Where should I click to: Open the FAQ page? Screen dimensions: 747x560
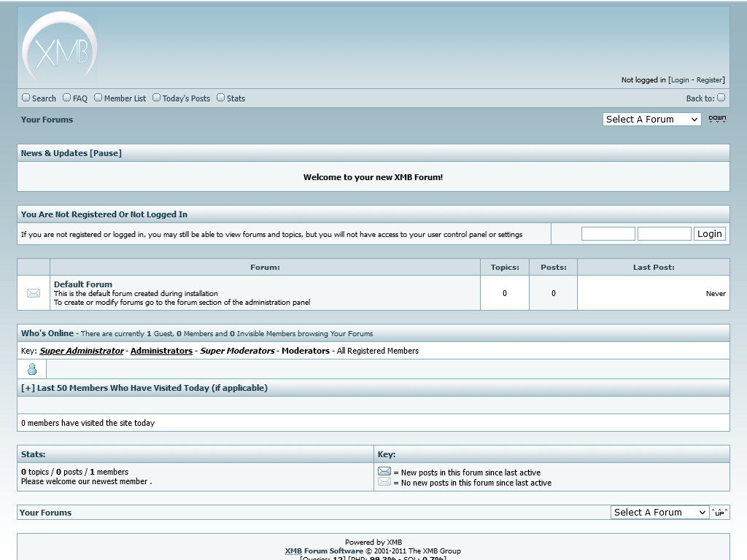pyautogui.click(x=80, y=98)
